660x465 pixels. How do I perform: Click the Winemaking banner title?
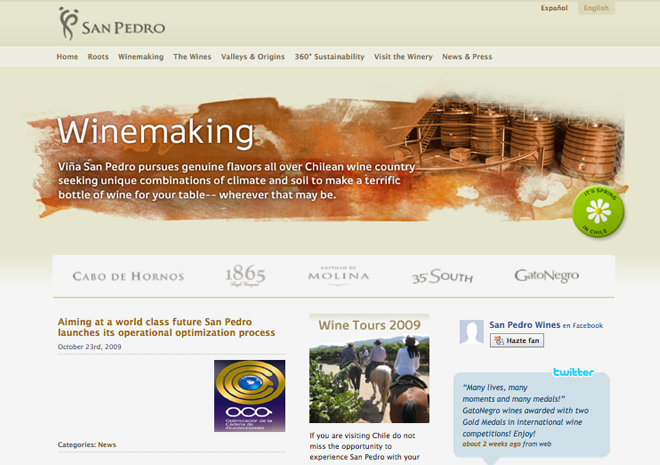(x=156, y=132)
